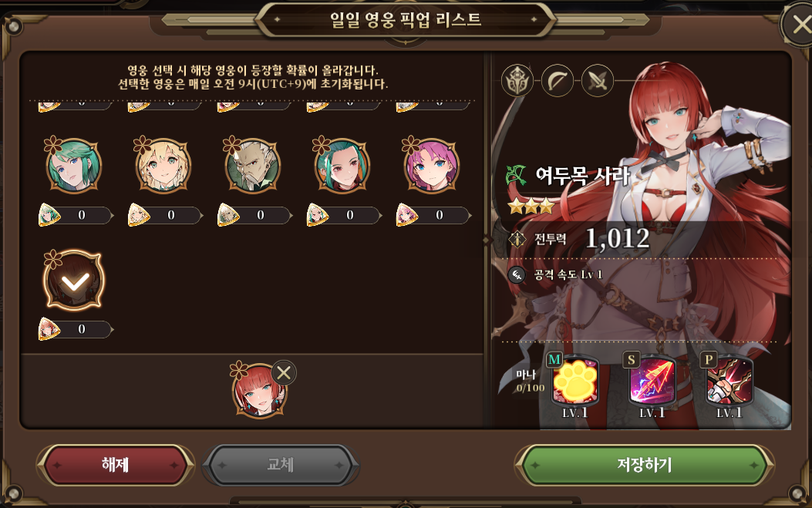Click the hero's three-star rating
The width and height of the screenshot is (812, 508).
531,207
